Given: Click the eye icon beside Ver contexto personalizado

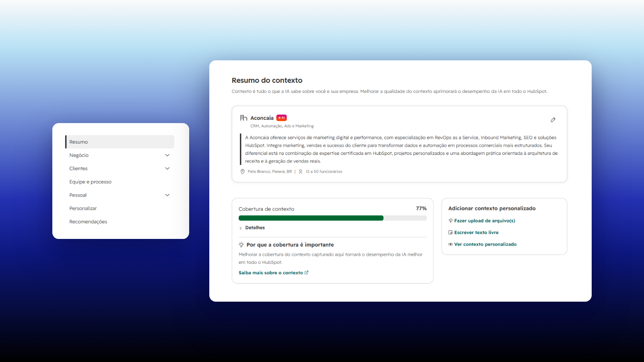Looking at the screenshot, I should coord(450,244).
